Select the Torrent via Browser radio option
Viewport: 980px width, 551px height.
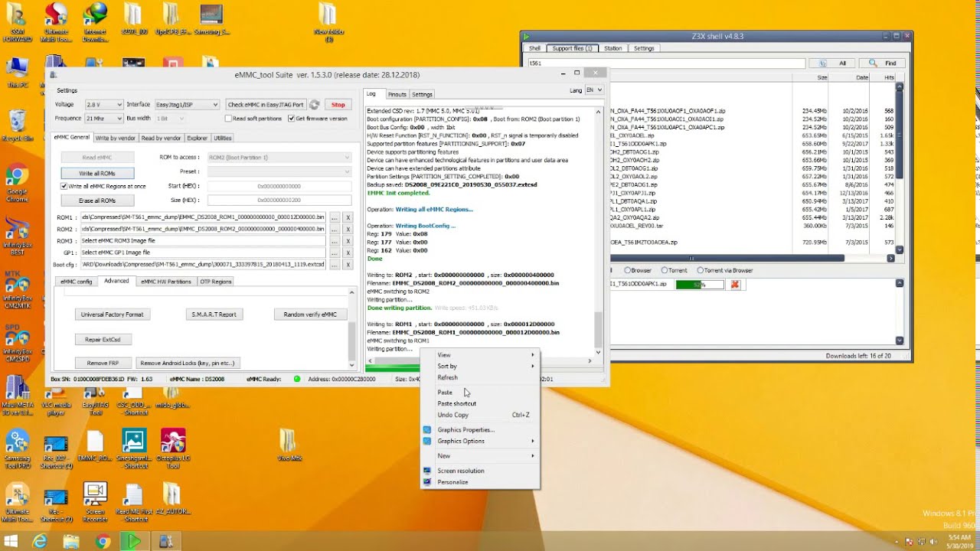pos(701,270)
